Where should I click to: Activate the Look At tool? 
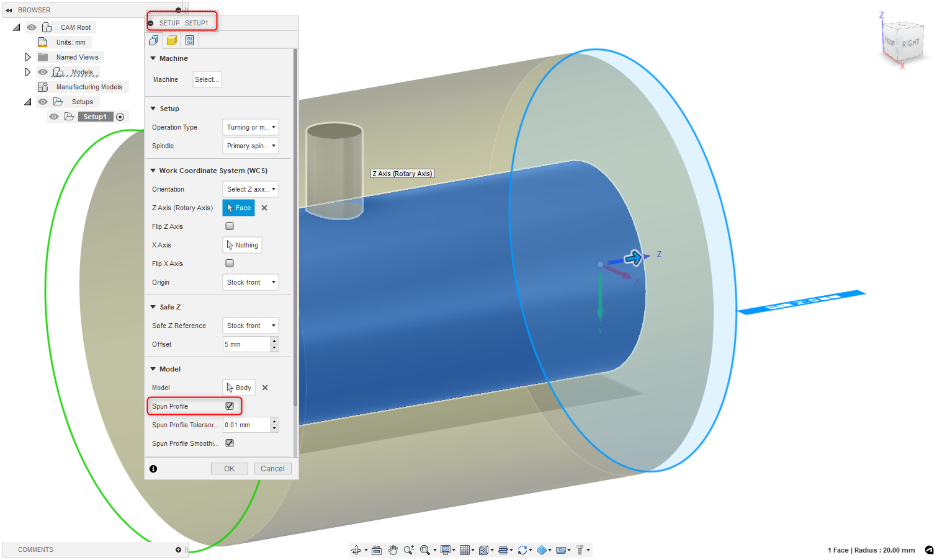(x=377, y=549)
